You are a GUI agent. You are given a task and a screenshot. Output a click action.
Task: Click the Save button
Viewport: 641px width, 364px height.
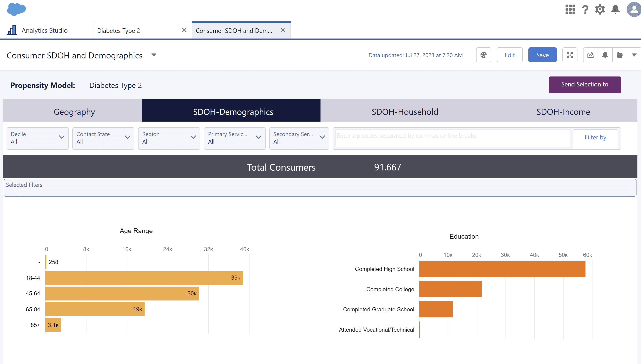542,55
